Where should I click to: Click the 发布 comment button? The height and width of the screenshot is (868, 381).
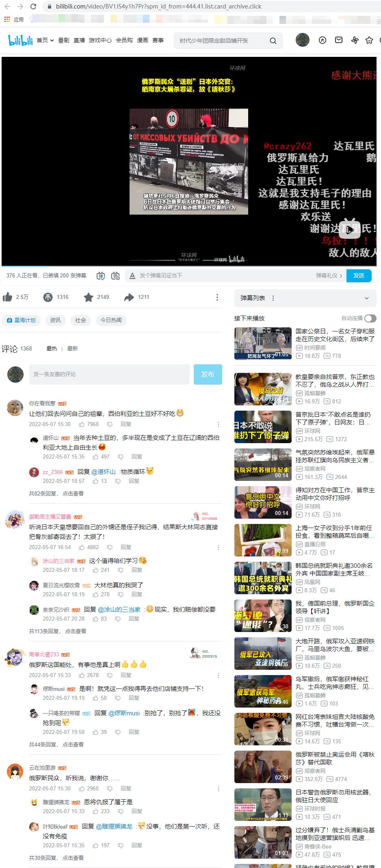(208, 374)
